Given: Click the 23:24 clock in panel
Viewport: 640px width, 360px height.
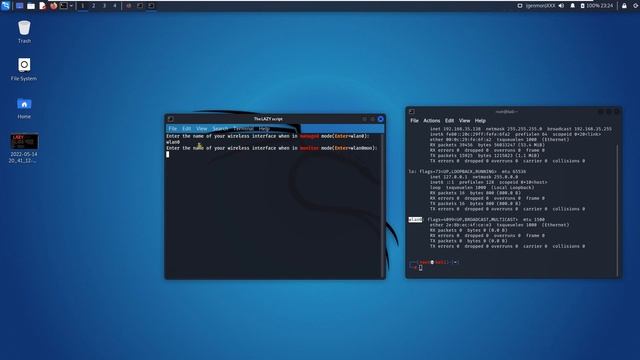Looking at the screenshot, I should [607, 6].
